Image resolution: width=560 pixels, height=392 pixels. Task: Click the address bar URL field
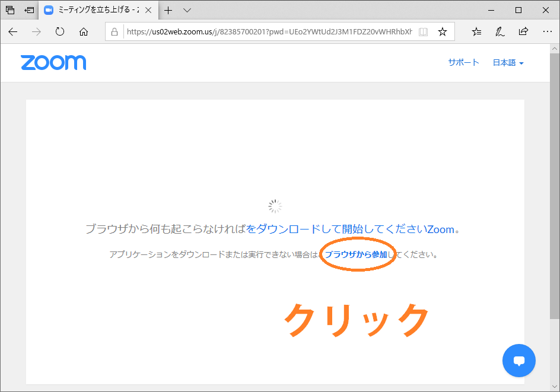pos(269,32)
